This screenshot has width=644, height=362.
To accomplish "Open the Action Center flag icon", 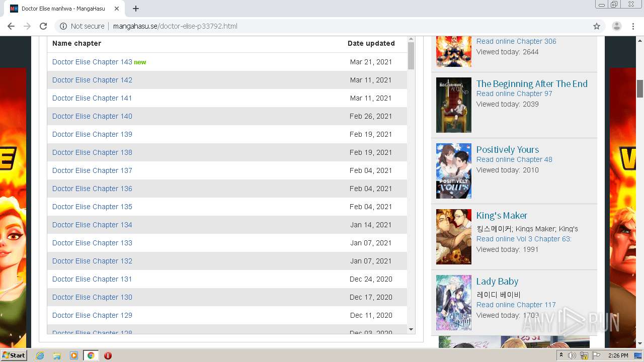I will pos(596,355).
